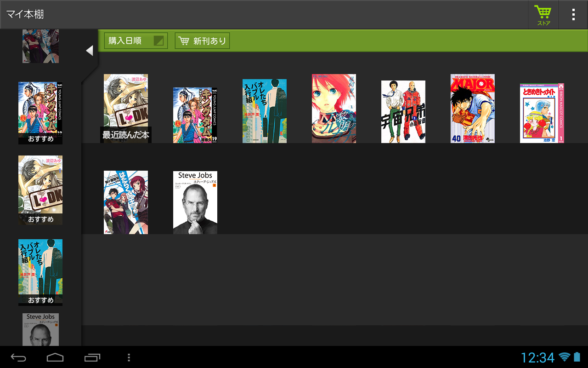Open the Kingdom volume 19 cover on shelf
This screenshot has height=368, width=588.
[x=195, y=115]
